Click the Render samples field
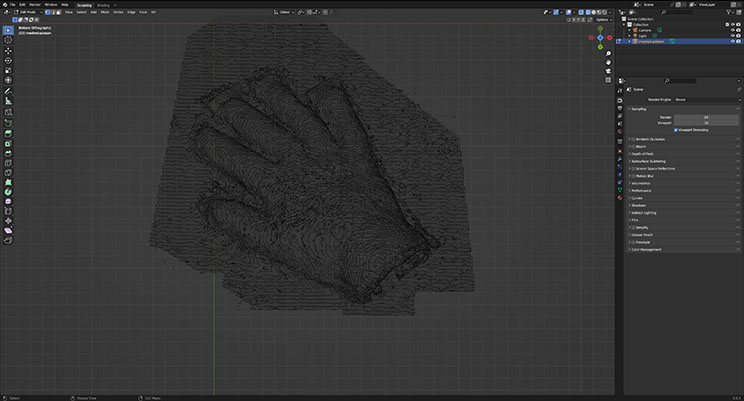 pyautogui.click(x=706, y=116)
